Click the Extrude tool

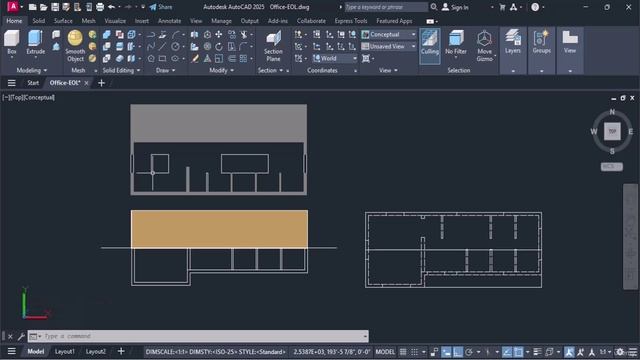pyautogui.click(x=36, y=42)
